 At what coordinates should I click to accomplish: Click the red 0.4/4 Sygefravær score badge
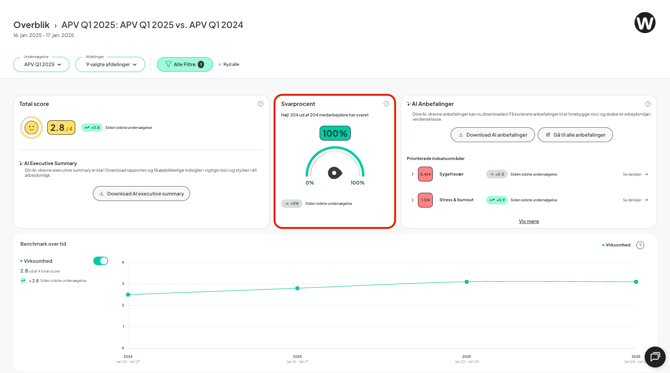pyautogui.click(x=425, y=174)
